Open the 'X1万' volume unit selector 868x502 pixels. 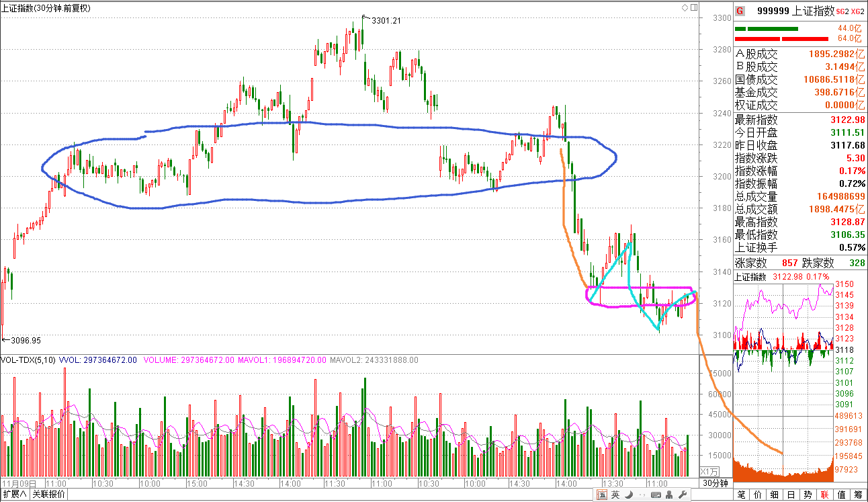709,471
